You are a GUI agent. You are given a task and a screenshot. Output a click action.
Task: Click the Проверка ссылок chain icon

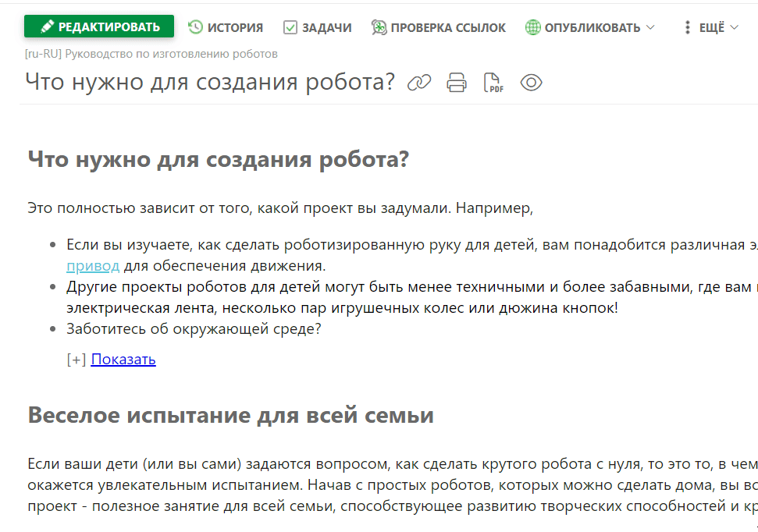click(x=379, y=27)
